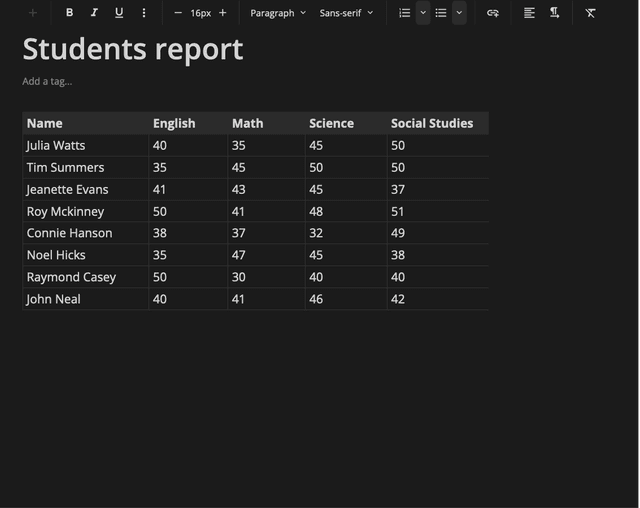Decrease font size with minus button
The image size is (640, 508).
178,13
